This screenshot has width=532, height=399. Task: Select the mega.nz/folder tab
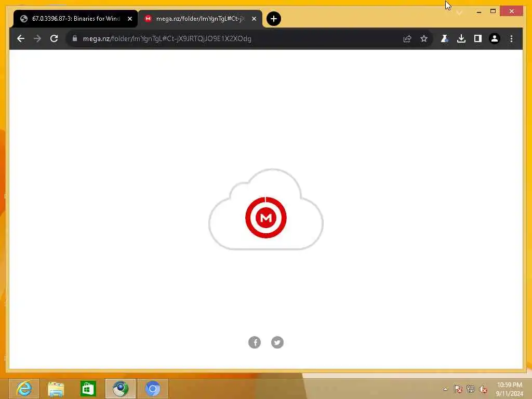200,19
